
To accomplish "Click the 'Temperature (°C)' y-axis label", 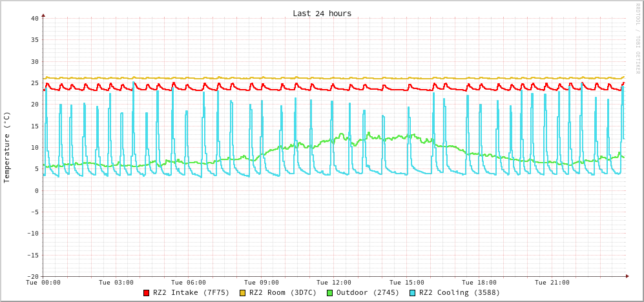I will point(7,147).
